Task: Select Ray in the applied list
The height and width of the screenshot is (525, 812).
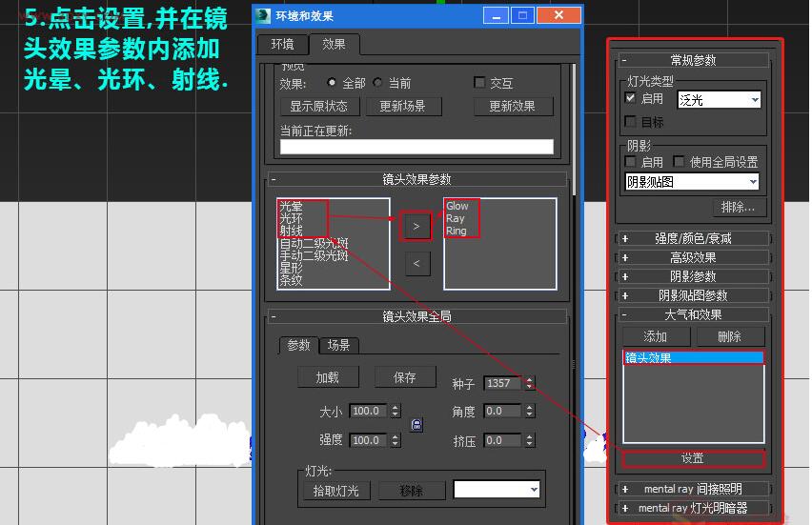Action: click(x=456, y=218)
